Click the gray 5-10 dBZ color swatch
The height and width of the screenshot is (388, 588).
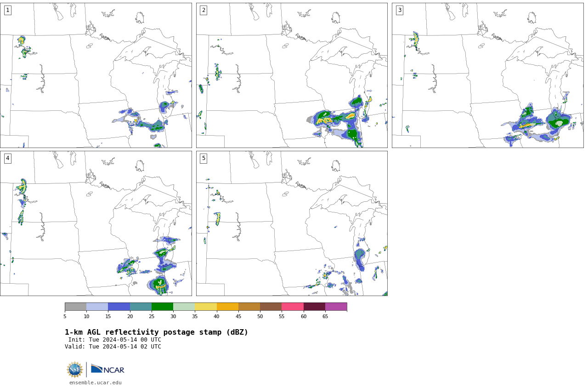(x=75, y=307)
